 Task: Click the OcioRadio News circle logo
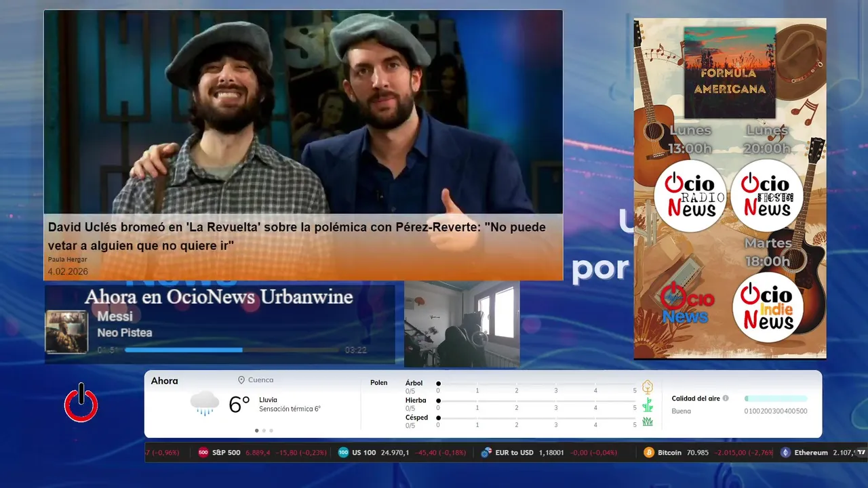coord(691,196)
